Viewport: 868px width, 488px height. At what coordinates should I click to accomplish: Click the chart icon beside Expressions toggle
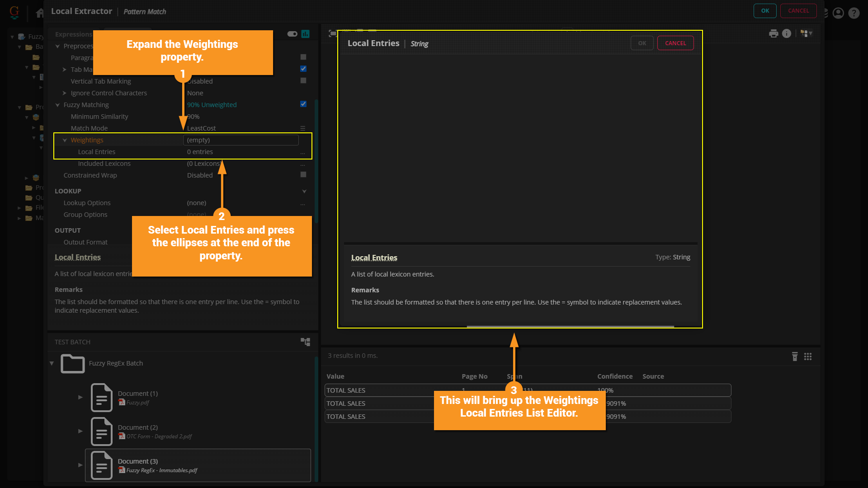click(306, 34)
